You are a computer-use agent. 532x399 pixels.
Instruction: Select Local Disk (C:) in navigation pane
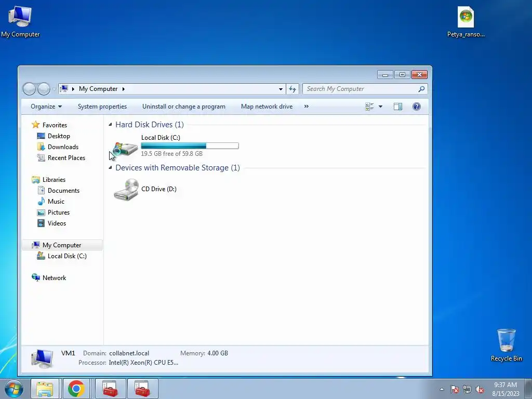[x=67, y=256]
